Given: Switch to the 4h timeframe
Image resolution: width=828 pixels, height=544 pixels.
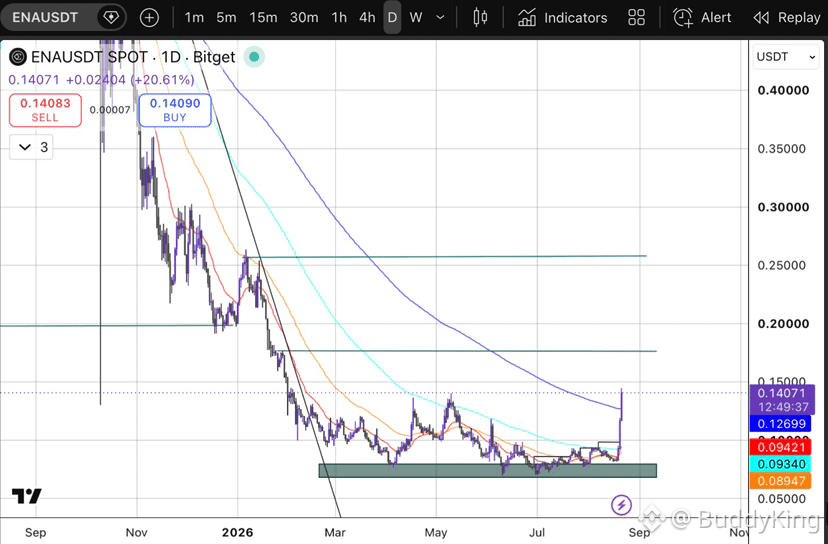Looking at the screenshot, I should 367,18.
